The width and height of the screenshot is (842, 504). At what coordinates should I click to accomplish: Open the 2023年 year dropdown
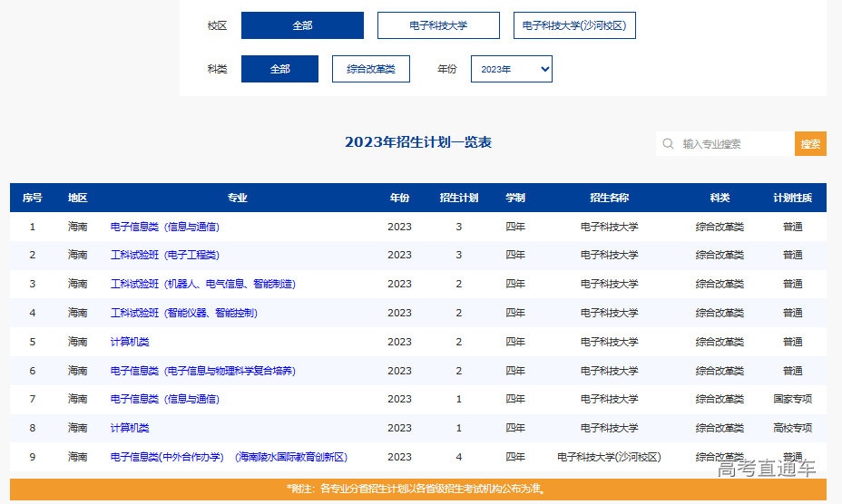(511, 69)
